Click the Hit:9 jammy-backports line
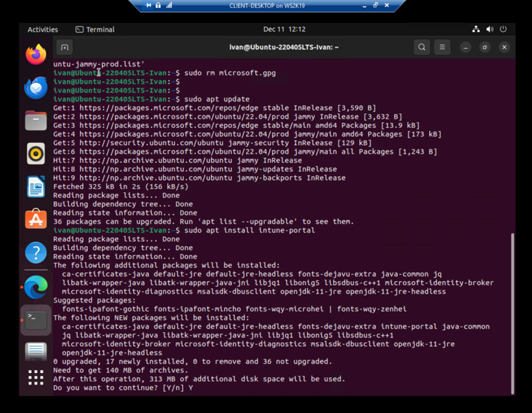Viewport: 532px width, 413px height. tap(199, 178)
